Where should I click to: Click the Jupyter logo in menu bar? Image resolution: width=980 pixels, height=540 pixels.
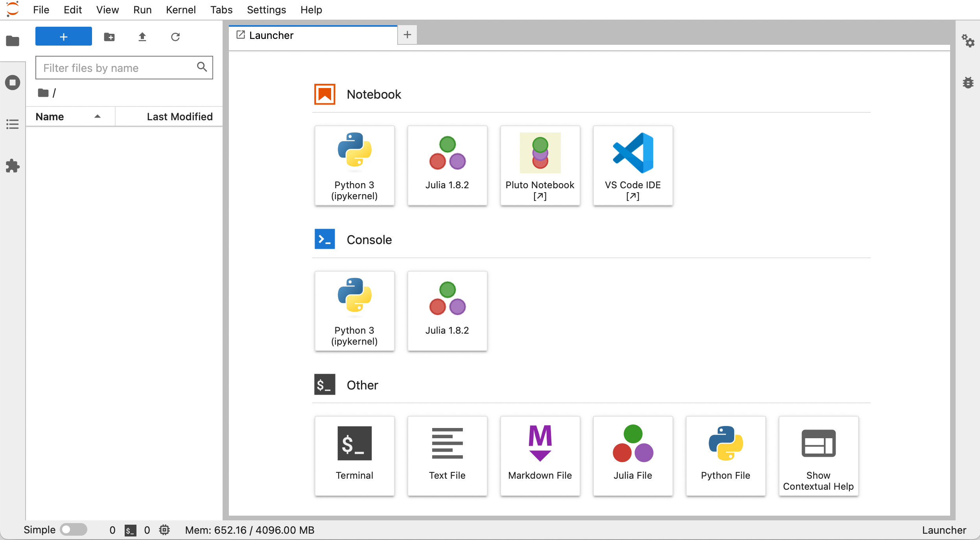pos(13,9)
